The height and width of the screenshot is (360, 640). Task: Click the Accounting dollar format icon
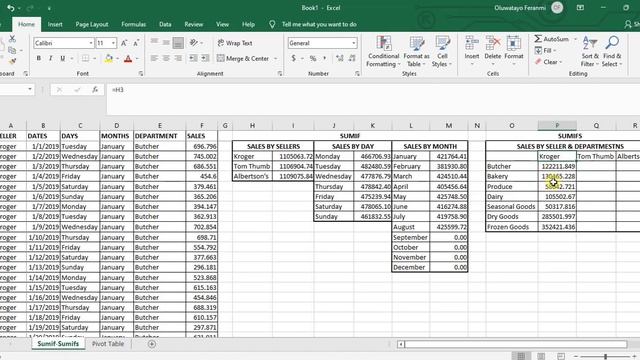(x=293, y=58)
